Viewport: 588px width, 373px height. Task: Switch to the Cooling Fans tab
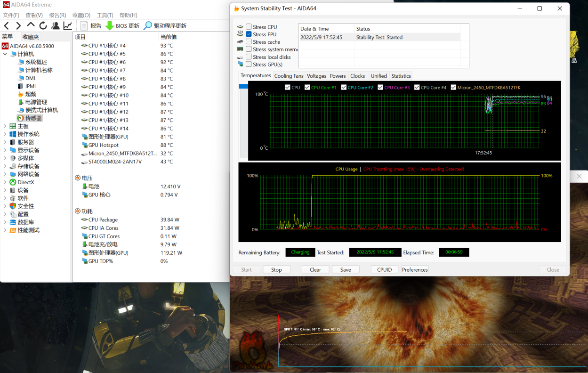point(289,76)
